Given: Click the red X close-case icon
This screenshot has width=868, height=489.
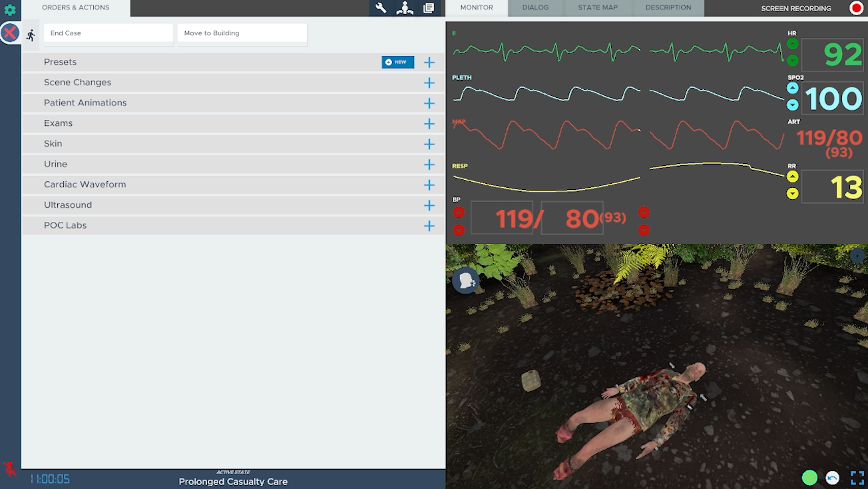Looking at the screenshot, I should (10, 33).
